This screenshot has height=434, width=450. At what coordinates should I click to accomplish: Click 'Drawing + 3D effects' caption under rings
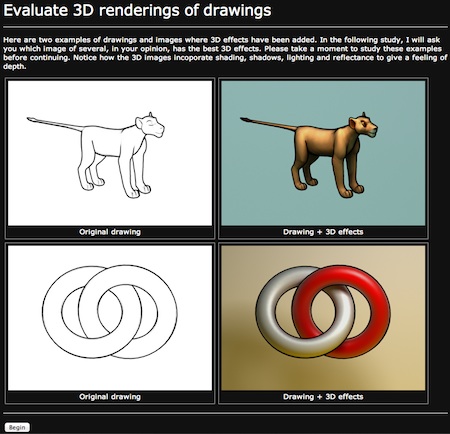coord(323,397)
